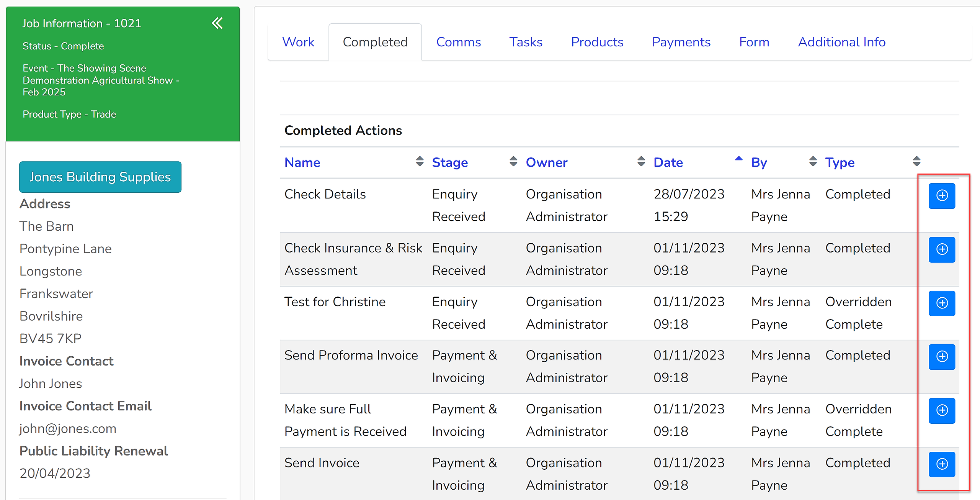The height and width of the screenshot is (500, 980).
Task: Collapse the Job Information panel with double chevron
Action: [217, 23]
